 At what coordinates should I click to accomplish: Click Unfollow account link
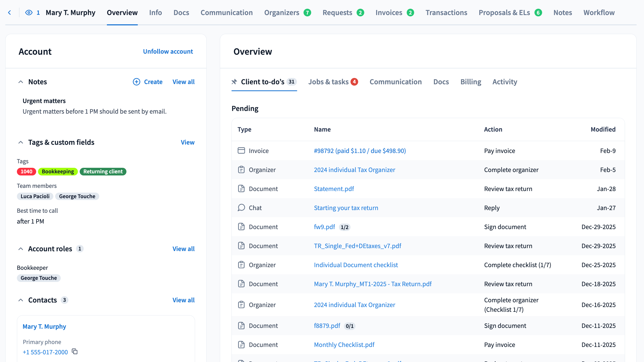coord(168,52)
